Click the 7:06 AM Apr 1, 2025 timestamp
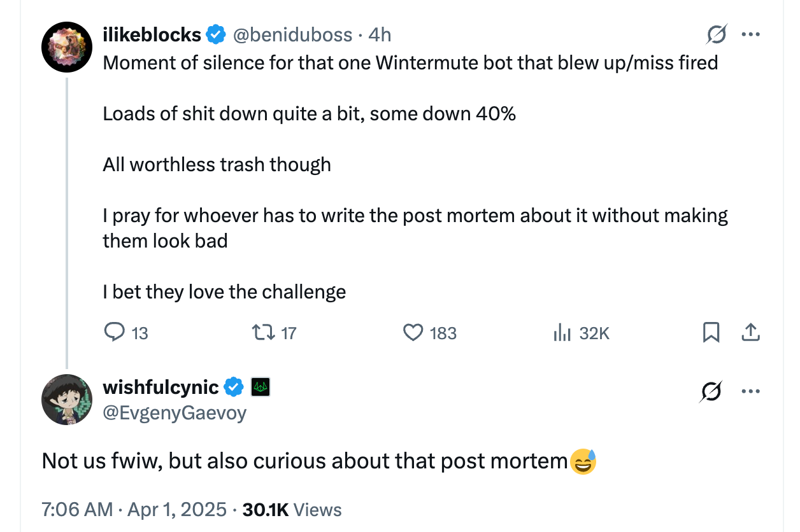Screen dimensions: 800x532 [x=134, y=510]
